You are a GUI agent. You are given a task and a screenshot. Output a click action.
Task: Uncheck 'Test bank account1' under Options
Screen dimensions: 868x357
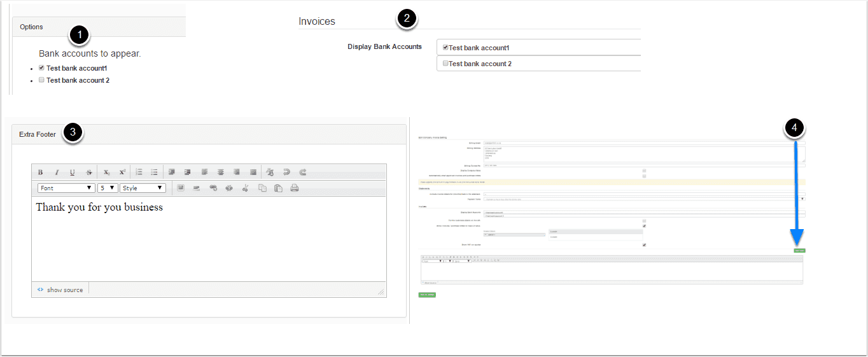(x=41, y=67)
